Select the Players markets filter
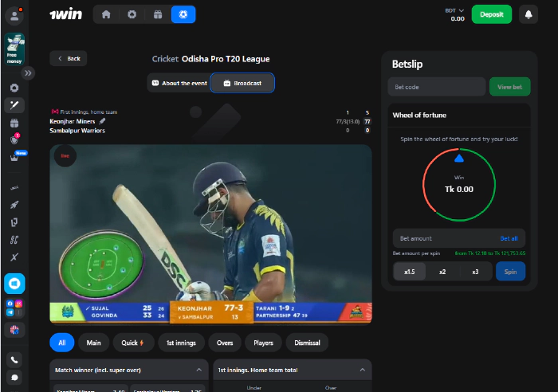The image size is (558, 392). (263, 343)
